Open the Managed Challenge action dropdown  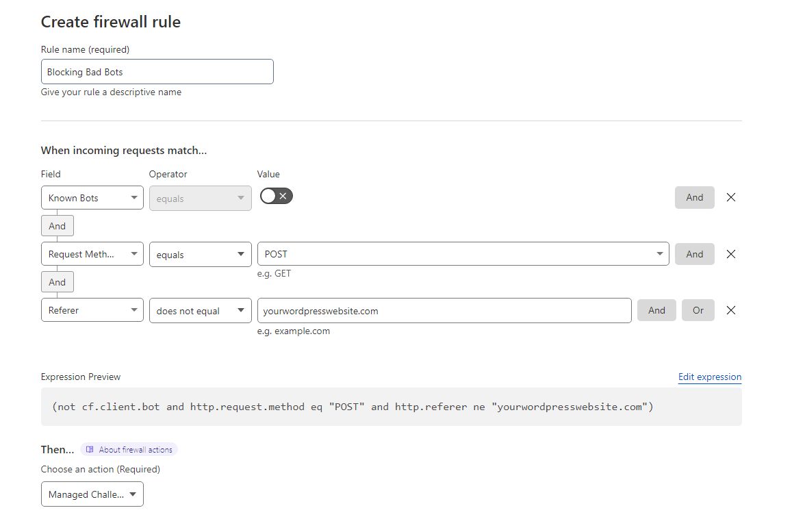[92, 494]
